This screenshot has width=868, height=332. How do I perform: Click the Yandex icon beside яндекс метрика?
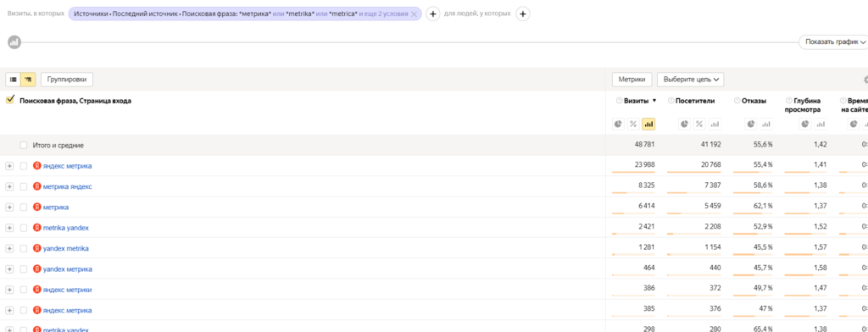point(37,165)
